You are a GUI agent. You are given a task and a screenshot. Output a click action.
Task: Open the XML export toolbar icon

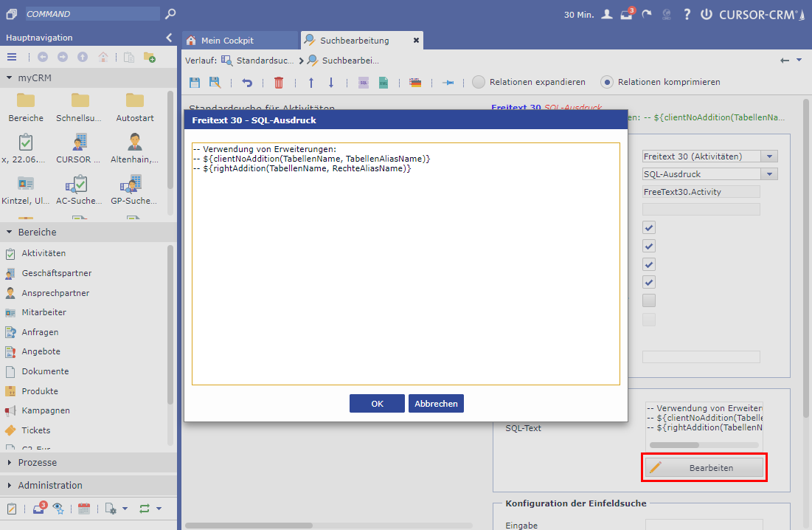point(384,82)
